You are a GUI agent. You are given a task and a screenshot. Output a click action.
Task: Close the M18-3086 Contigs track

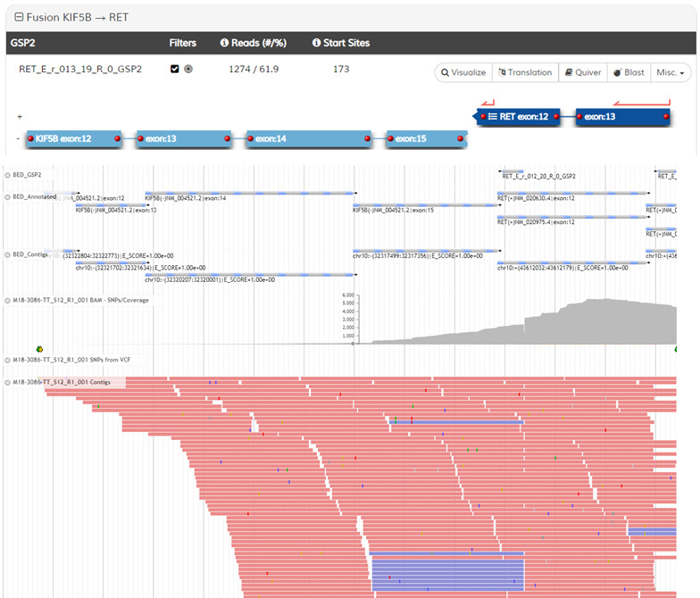(x=8, y=382)
